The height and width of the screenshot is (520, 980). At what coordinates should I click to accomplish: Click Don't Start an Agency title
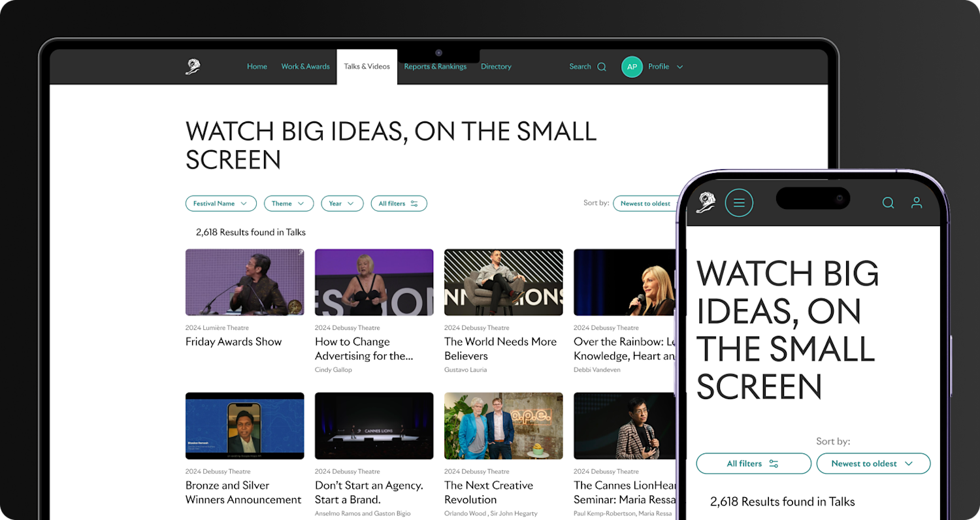point(369,493)
